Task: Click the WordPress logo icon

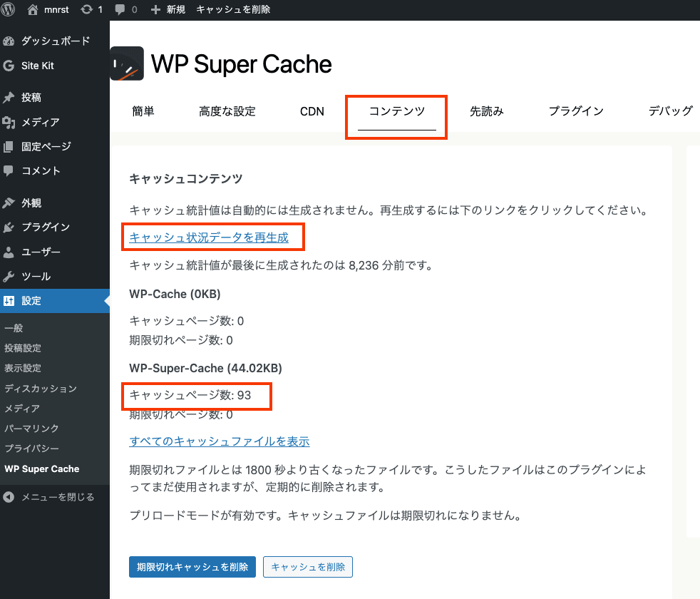Action: pos(8,9)
